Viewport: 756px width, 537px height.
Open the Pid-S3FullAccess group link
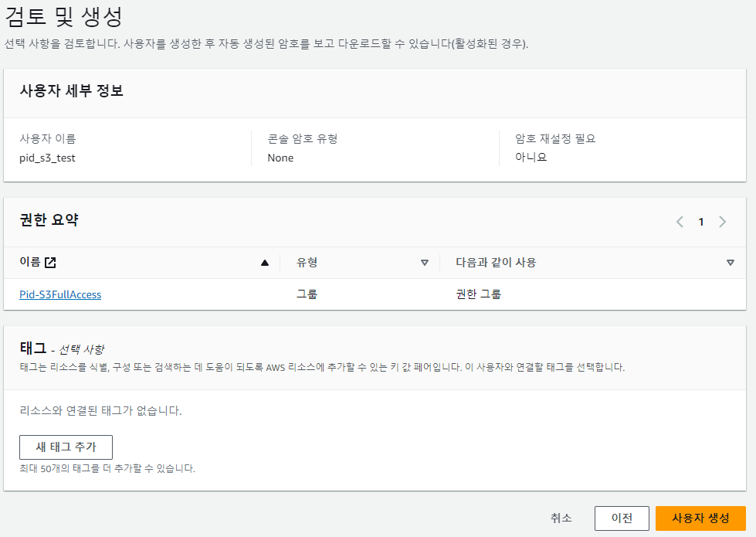click(x=60, y=294)
